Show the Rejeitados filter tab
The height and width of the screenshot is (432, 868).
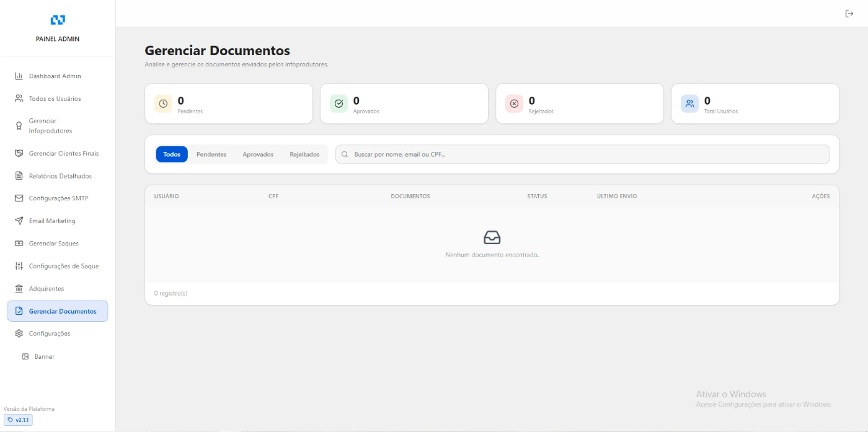(304, 154)
